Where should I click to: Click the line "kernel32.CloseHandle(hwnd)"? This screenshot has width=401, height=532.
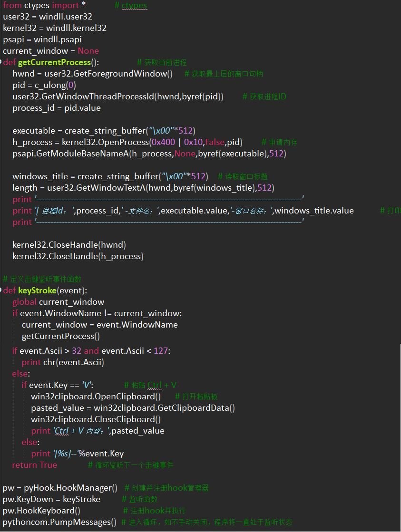(x=69, y=245)
